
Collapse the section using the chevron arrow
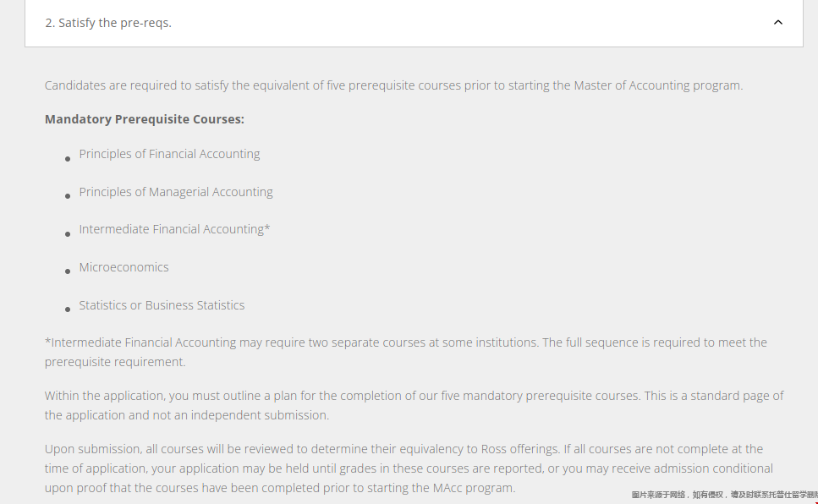tap(778, 23)
